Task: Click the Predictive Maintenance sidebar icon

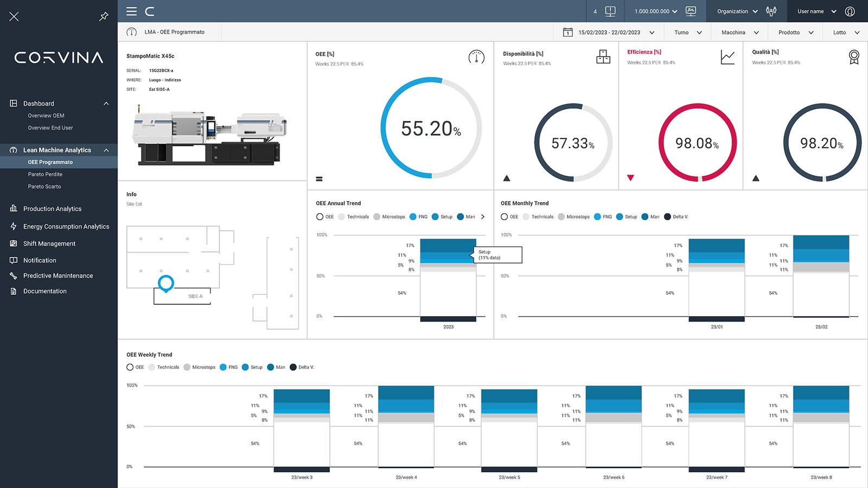Action: (14, 275)
